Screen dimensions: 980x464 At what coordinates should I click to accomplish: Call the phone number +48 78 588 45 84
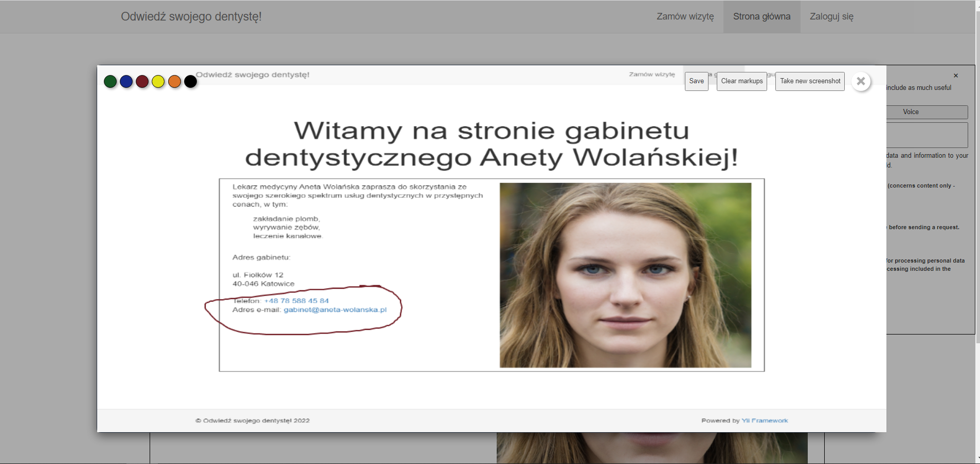pos(296,301)
